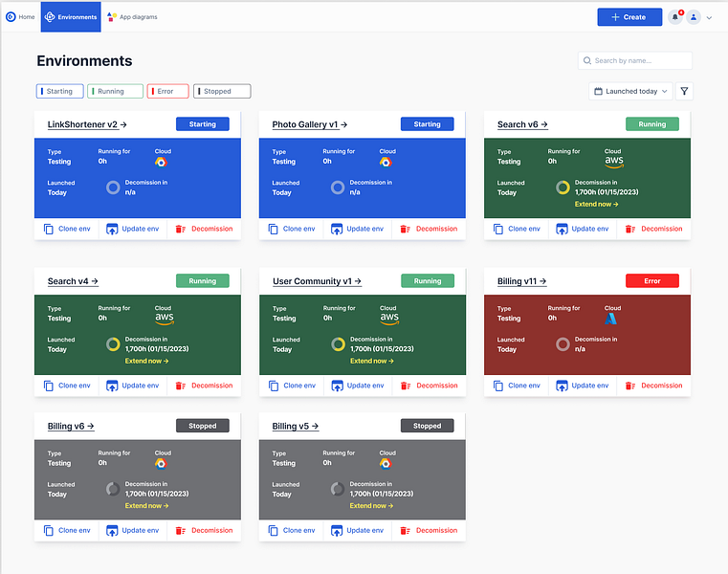Open the Launched today dropdown
Viewport: 728px width, 574px height.
(630, 91)
